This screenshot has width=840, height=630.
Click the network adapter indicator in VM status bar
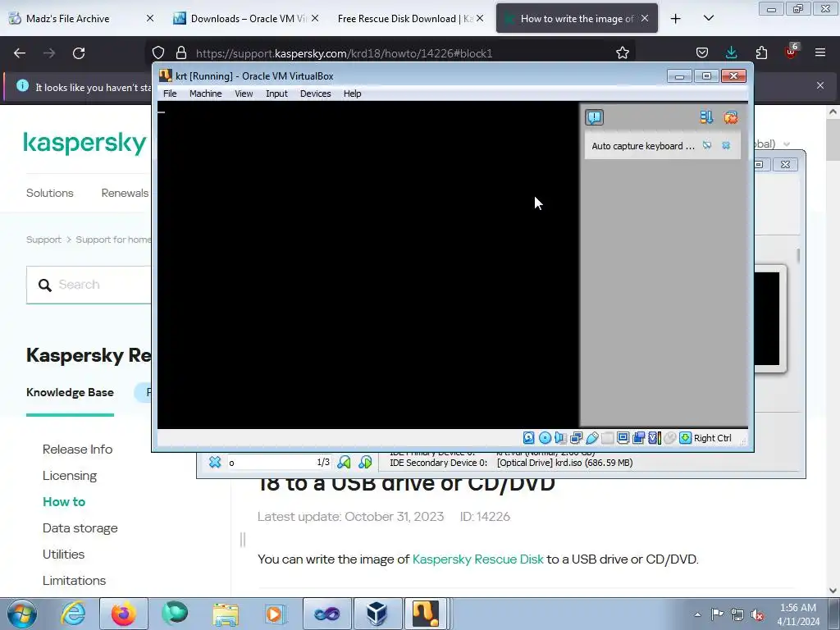point(577,438)
